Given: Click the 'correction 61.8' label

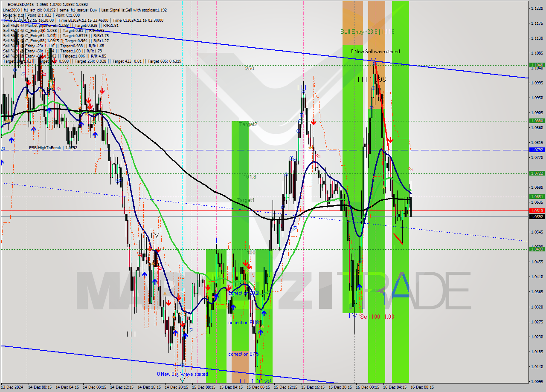Looking at the screenshot, I should pos(243,323).
